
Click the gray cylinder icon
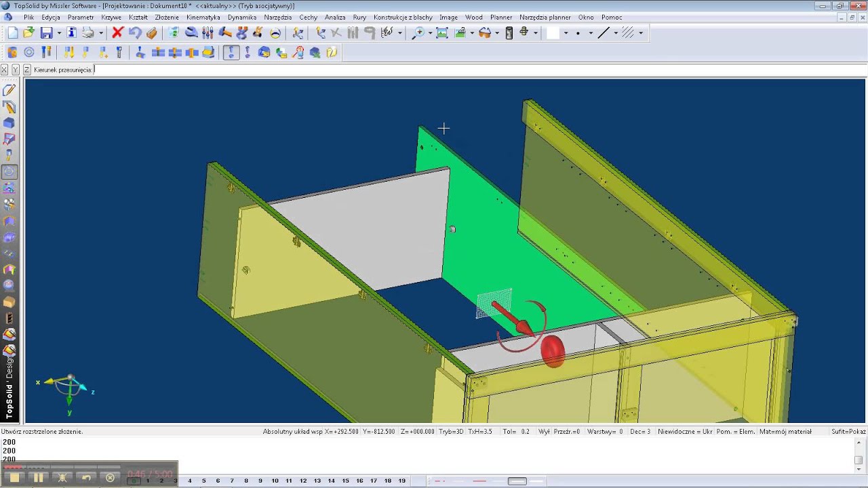point(509,33)
